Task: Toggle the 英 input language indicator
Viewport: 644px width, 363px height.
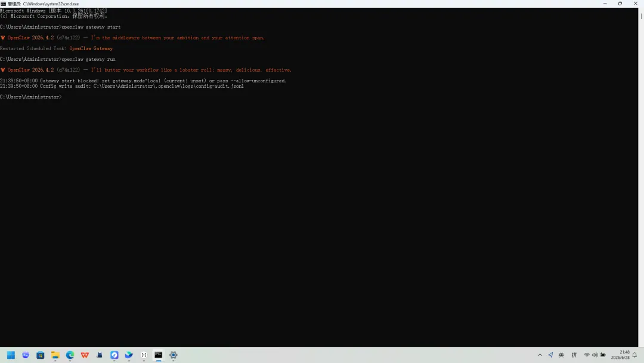Action: (x=562, y=355)
